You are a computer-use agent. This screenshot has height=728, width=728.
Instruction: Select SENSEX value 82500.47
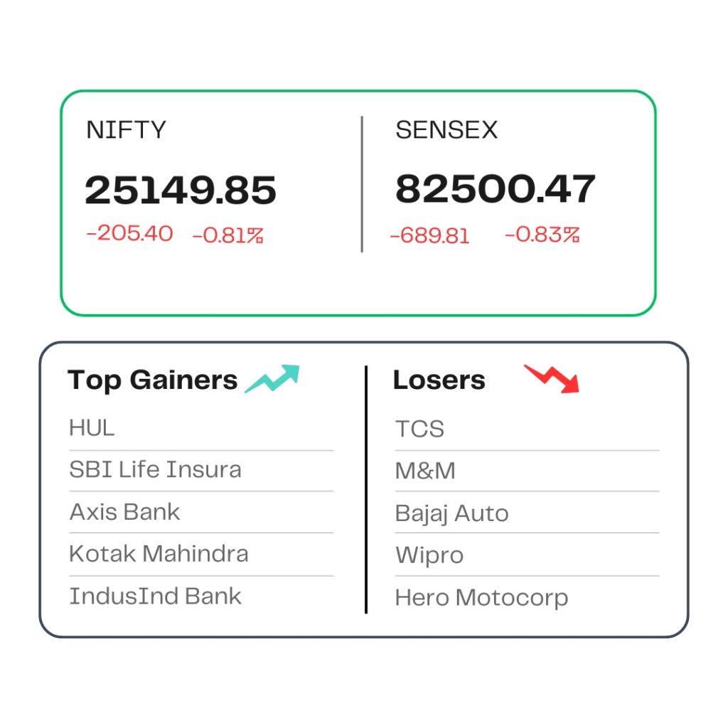(496, 188)
